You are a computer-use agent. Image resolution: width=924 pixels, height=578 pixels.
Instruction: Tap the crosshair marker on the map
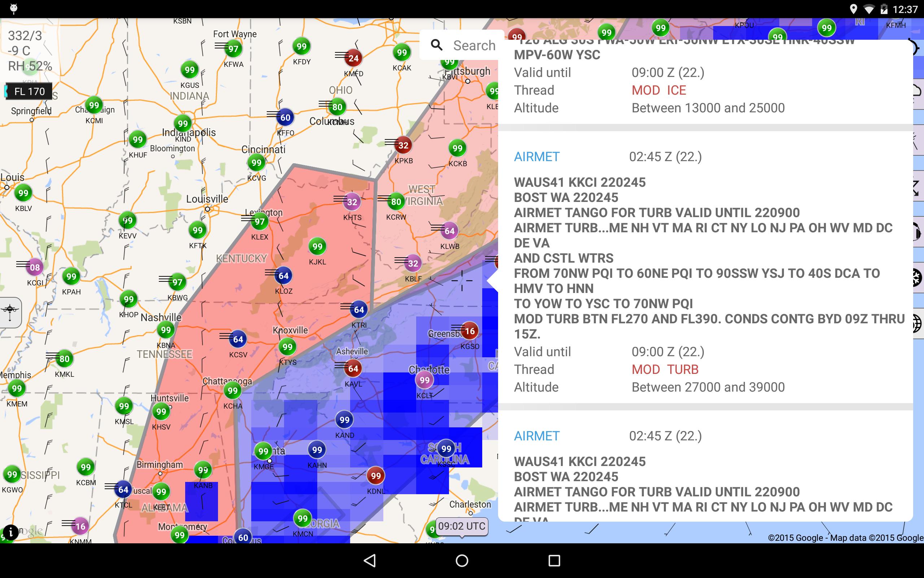click(x=462, y=280)
